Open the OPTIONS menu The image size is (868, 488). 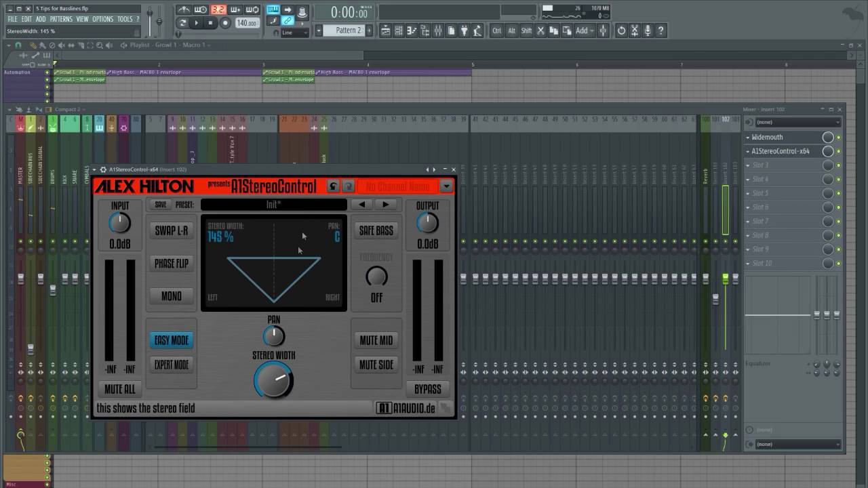(102, 19)
